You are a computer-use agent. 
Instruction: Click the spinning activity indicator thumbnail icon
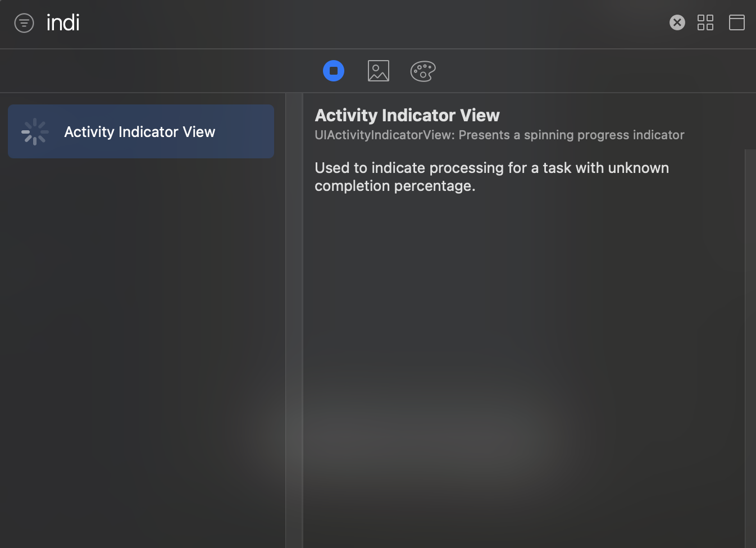[35, 131]
